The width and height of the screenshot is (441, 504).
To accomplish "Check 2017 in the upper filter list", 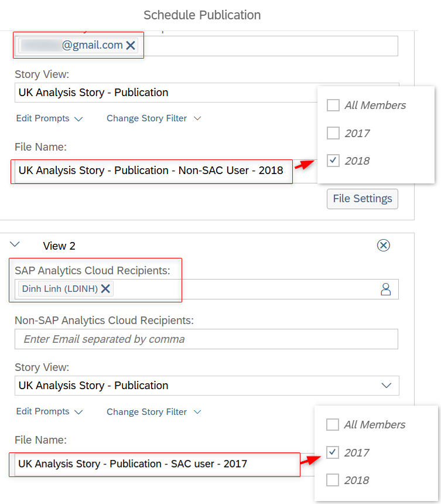I will point(333,133).
